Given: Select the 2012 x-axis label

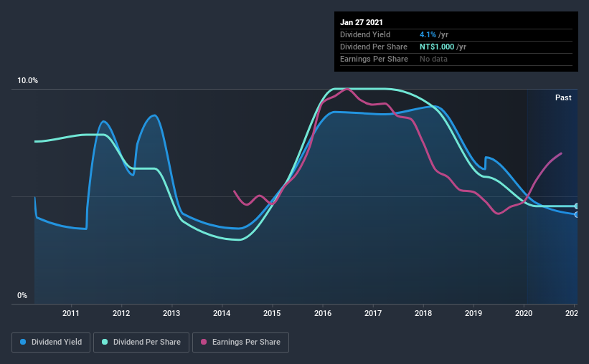Looking at the screenshot, I should coord(121,313).
